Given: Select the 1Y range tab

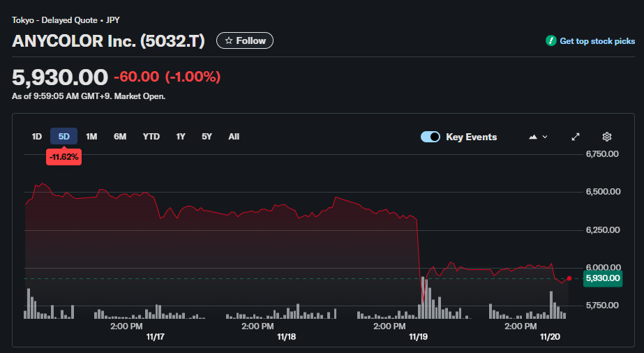Looking at the screenshot, I should point(181,136).
